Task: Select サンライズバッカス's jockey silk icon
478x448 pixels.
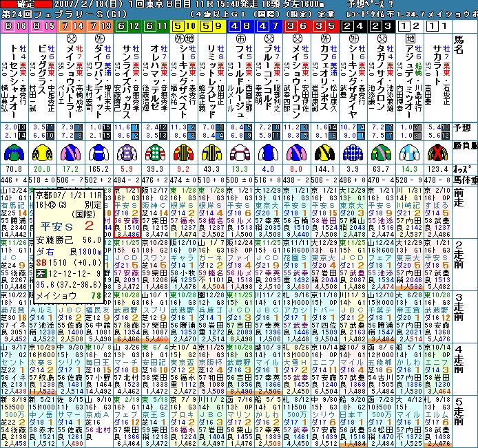Action: [x=126, y=152]
